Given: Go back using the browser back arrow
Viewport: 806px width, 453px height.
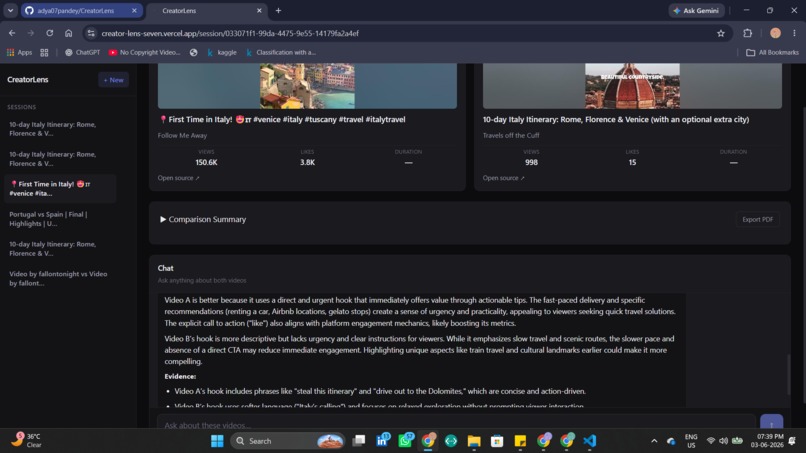Looking at the screenshot, I should [x=12, y=33].
